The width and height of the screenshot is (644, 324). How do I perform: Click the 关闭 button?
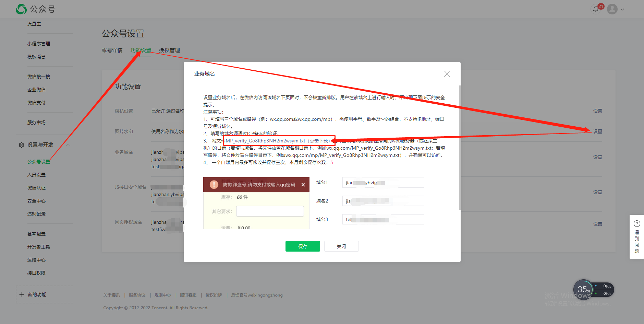point(341,246)
